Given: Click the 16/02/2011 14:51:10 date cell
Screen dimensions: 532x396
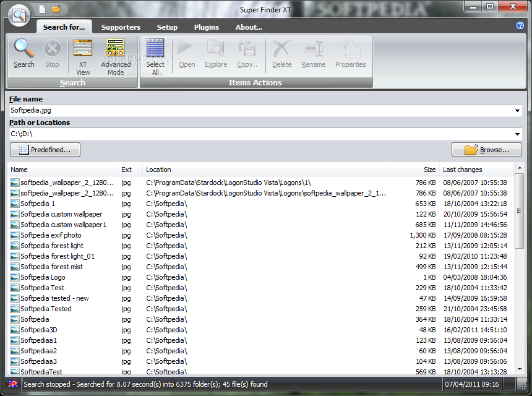Looking at the screenshot, I should (x=475, y=330).
